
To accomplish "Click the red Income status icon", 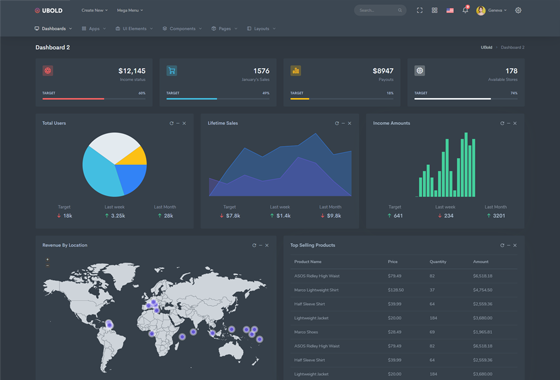I will [48, 70].
